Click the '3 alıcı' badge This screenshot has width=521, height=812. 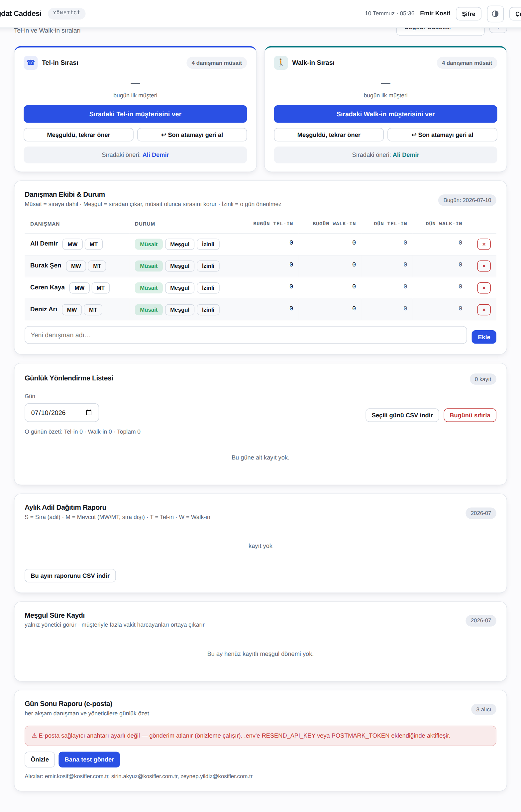click(483, 709)
